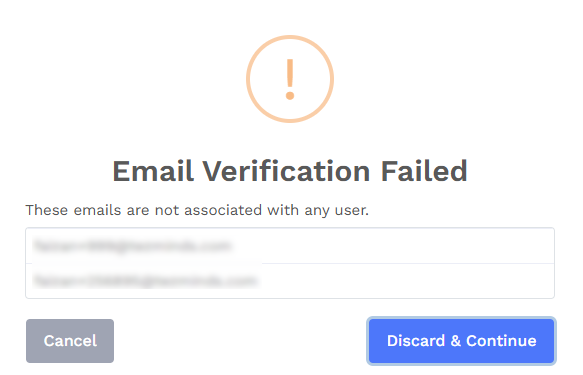Screen dimensions: 583x375
Task: Click the Discard & Continue button
Action: (x=461, y=341)
